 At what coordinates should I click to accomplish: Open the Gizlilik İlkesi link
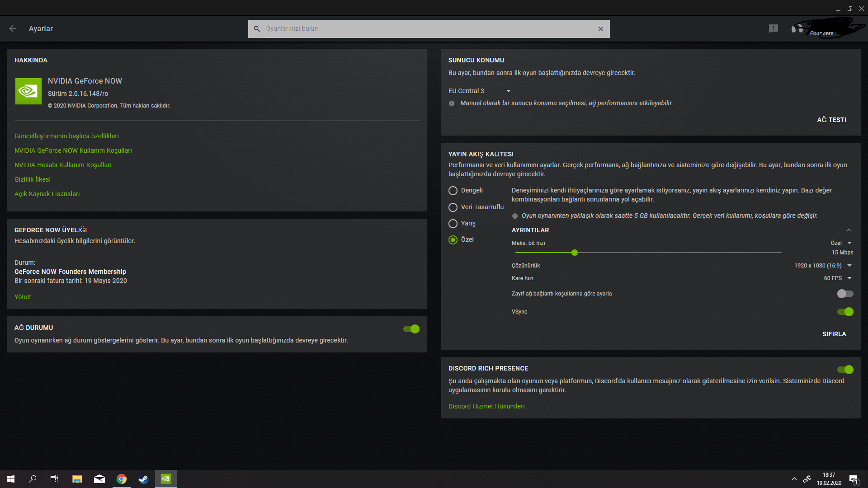[33, 179]
